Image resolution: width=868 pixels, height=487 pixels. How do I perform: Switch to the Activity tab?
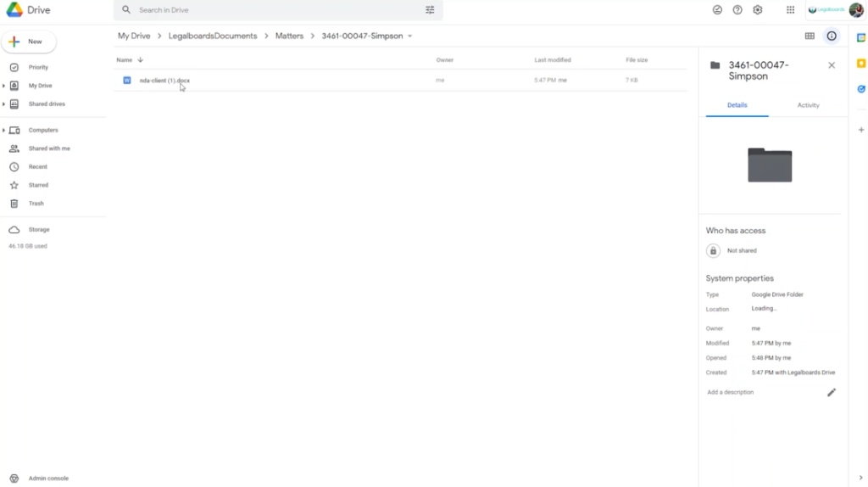coord(808,105)
